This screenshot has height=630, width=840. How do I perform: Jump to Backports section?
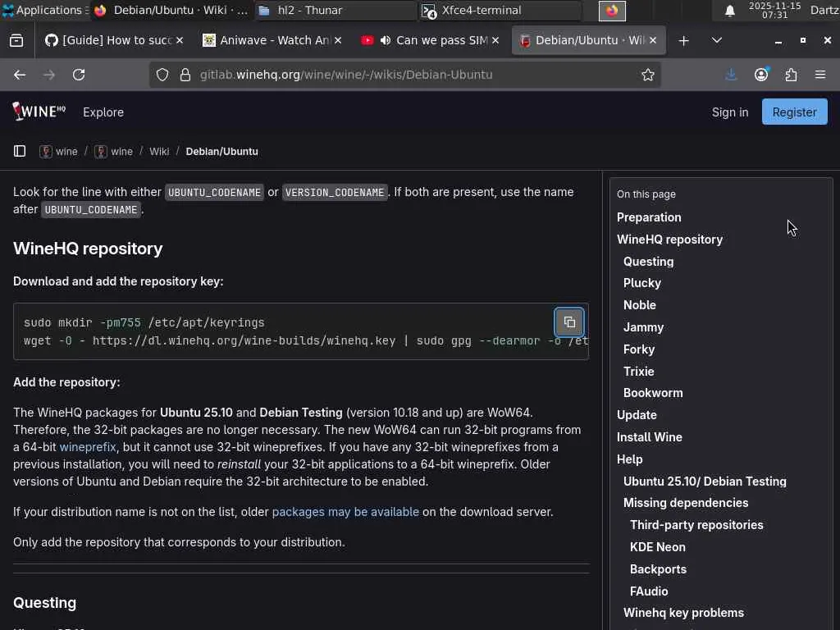click(x=658, y=569)
